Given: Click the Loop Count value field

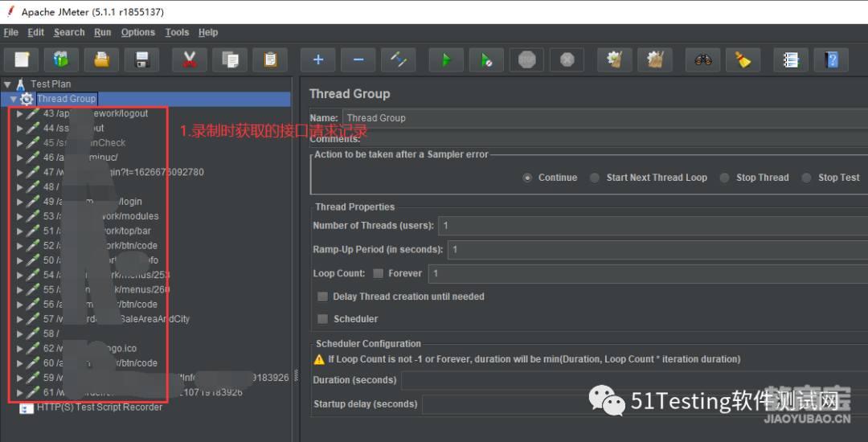Looking at the screenshot, I should pos(649,273).
